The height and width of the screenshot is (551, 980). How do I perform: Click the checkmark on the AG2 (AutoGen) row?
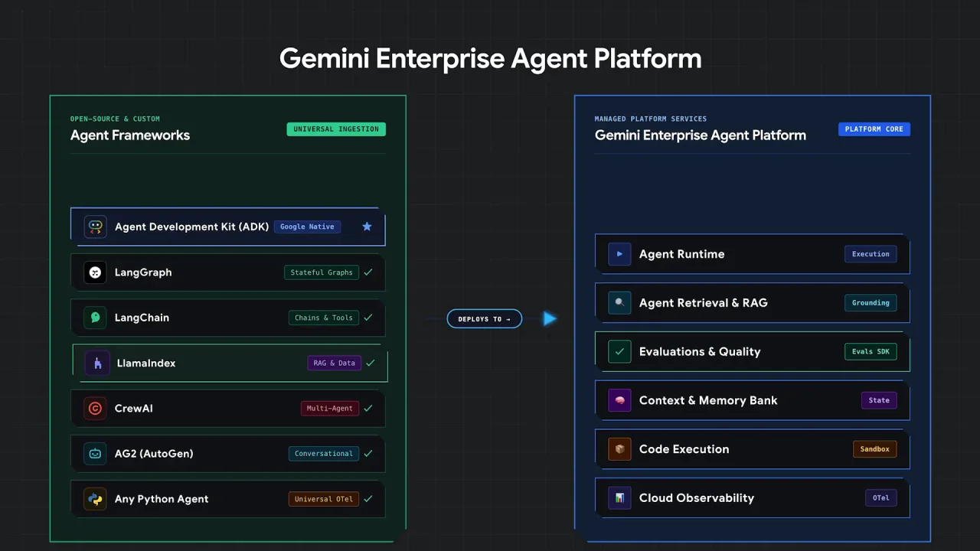click(368, 453)
